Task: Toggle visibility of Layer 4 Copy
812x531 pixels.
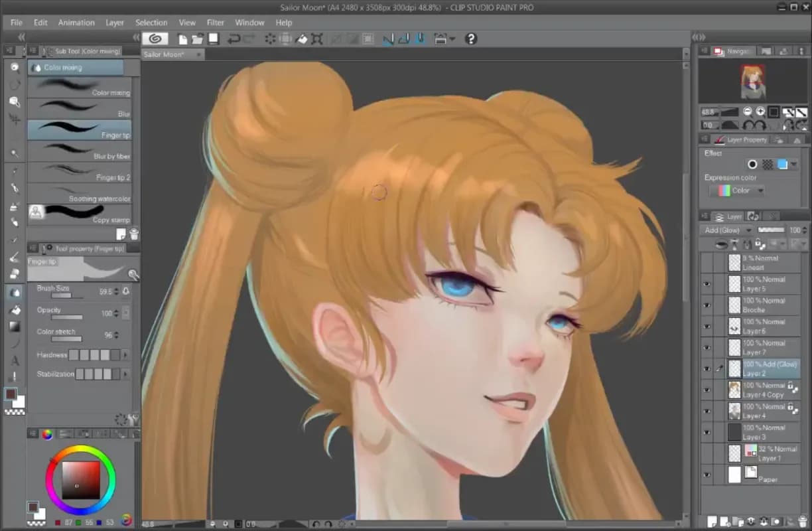Action: click(707, 390)
